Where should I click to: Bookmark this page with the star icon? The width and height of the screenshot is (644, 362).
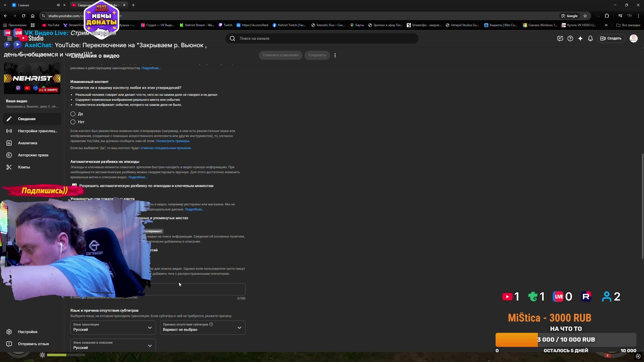pos(585,16)
